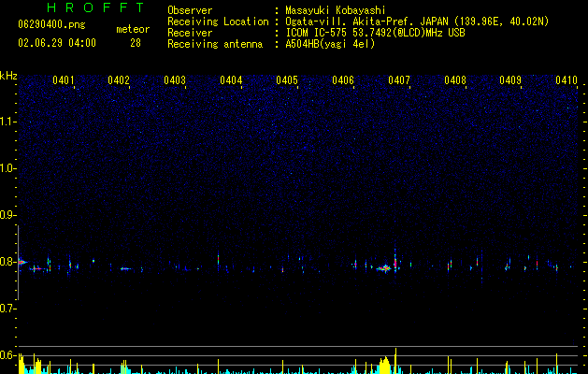Click the 0403 time marker
The height and width of the screenshot is (374, 588).
click(175, 80)
